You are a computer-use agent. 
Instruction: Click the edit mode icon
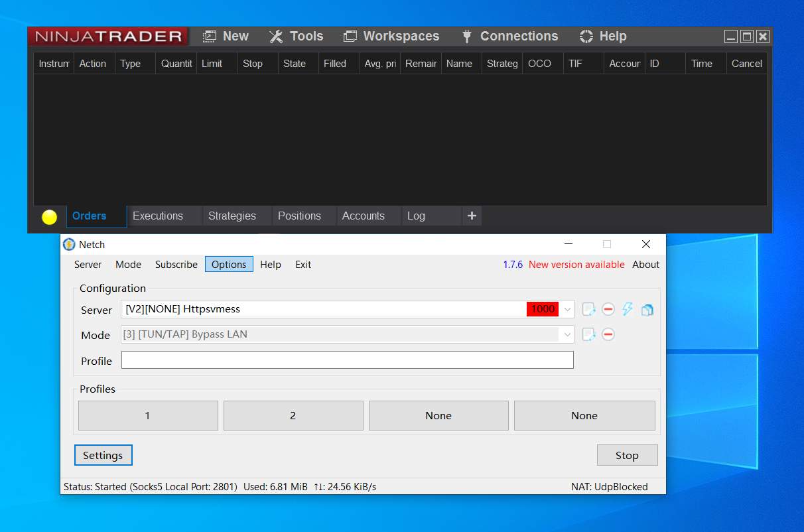pyautogui.click(x=588, y=334)
